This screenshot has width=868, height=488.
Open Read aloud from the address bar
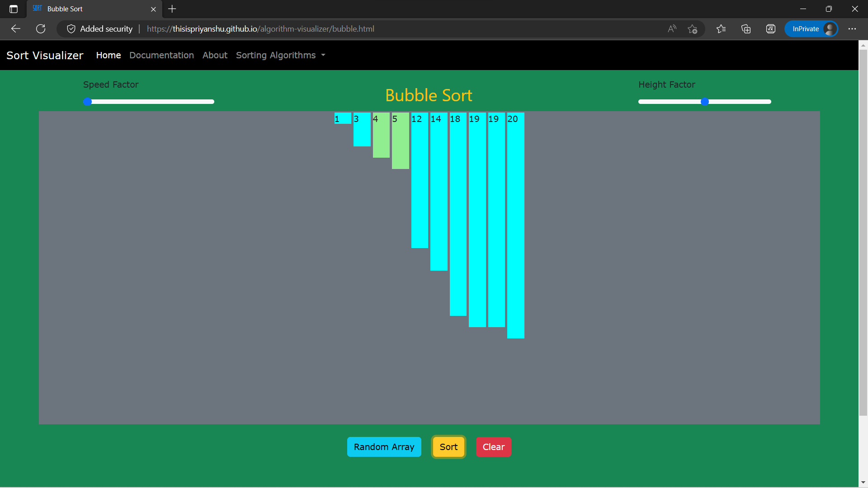click(x=672, y=29)
